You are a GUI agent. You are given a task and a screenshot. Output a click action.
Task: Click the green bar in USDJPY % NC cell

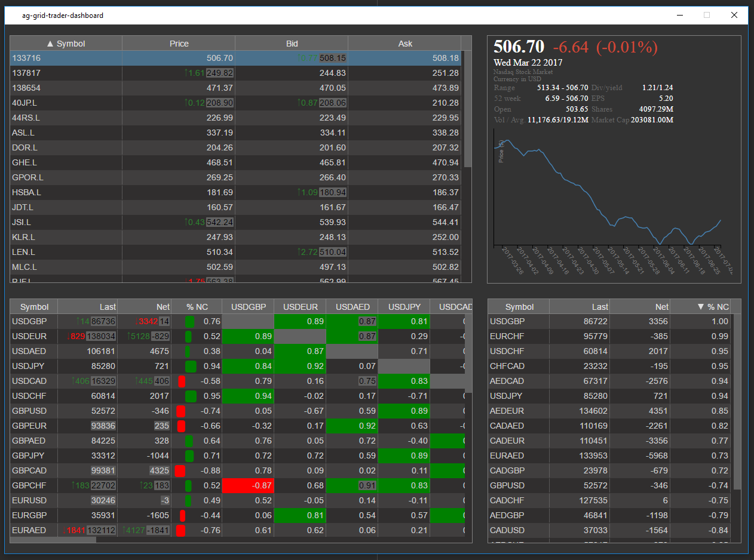pos(191,366)
